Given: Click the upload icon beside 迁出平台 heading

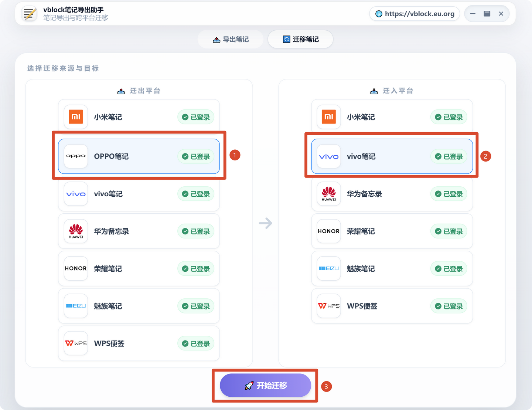Looking at the screenshot, I should tap(121, 91).
